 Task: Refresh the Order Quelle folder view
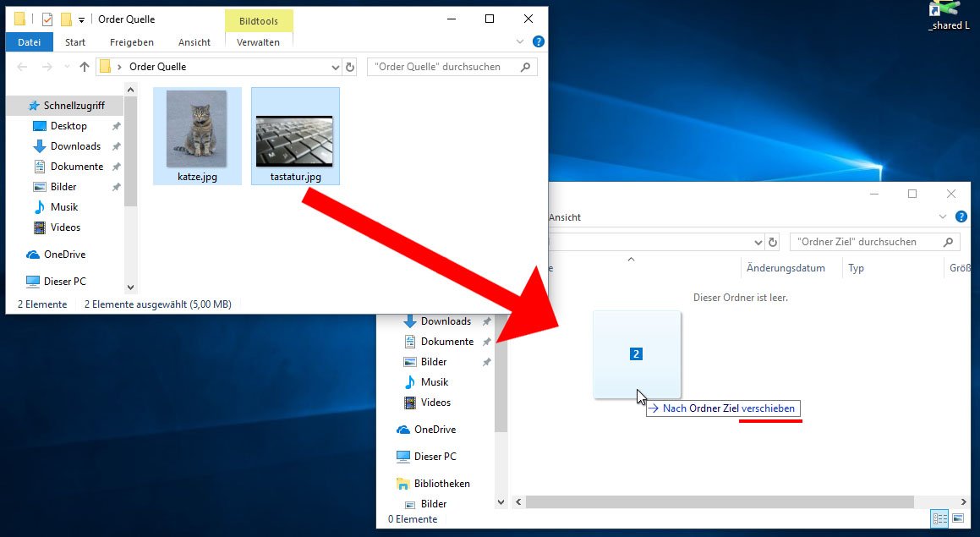pyautogui.click(x=350, y=67)
